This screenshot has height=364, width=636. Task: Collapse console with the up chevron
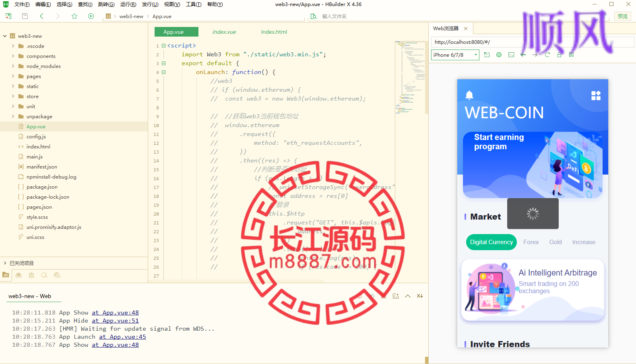(x=408, y=296)
